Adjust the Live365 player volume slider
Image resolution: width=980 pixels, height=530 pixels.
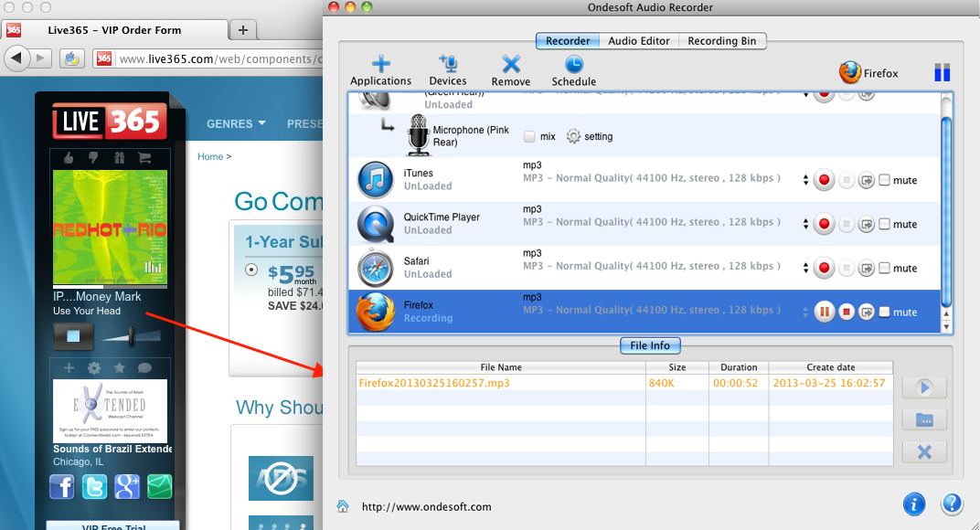(x=133, y=336)
